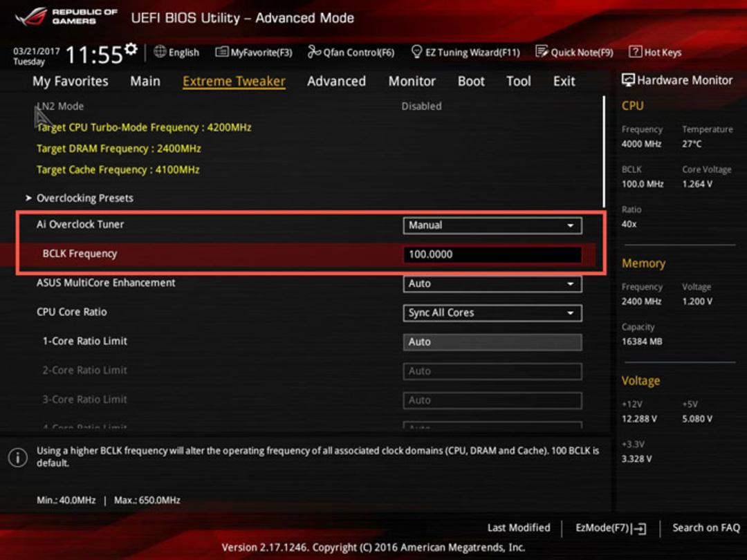The width and height of the screenshot is (747, 560).
Task: Switch to the Main tab
Action: 145,82
